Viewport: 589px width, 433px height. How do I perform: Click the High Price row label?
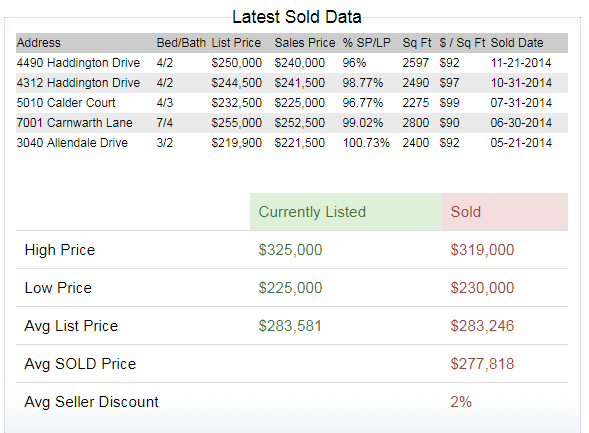click(x=60, y=250)
